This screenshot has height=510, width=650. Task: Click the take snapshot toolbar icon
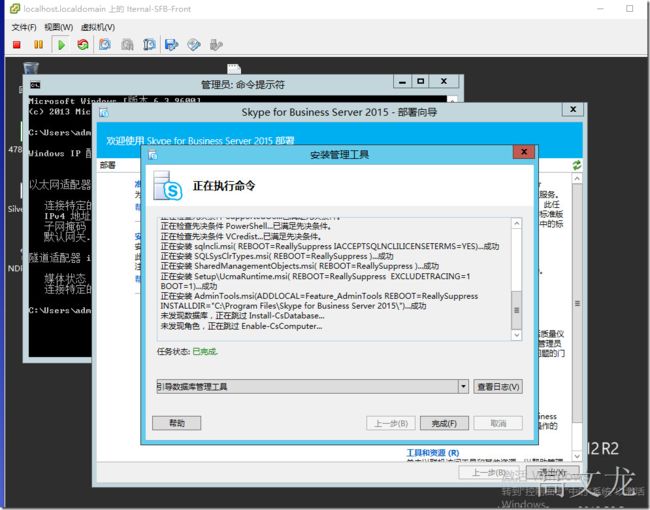pos(105,44)
